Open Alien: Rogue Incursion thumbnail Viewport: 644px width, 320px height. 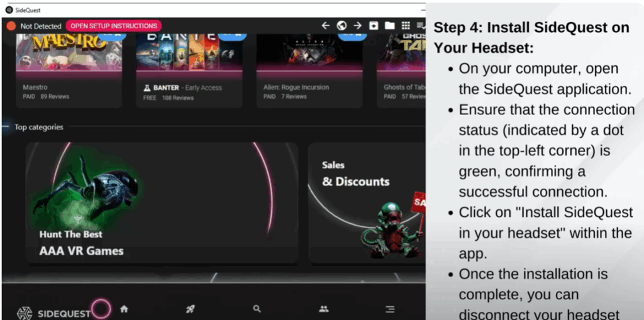point(309,53)
